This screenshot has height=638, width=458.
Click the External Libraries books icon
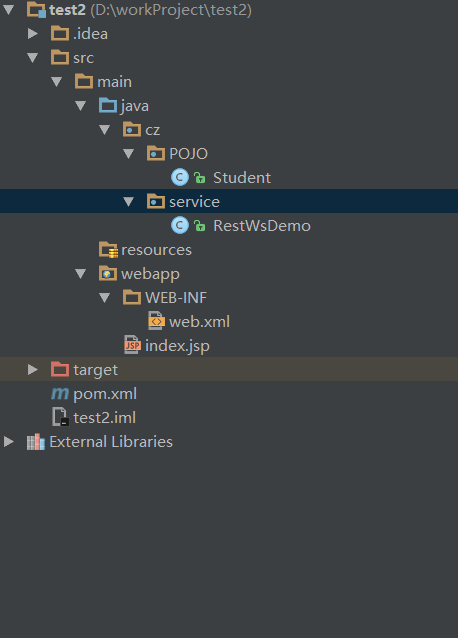[x=36, y=441]
